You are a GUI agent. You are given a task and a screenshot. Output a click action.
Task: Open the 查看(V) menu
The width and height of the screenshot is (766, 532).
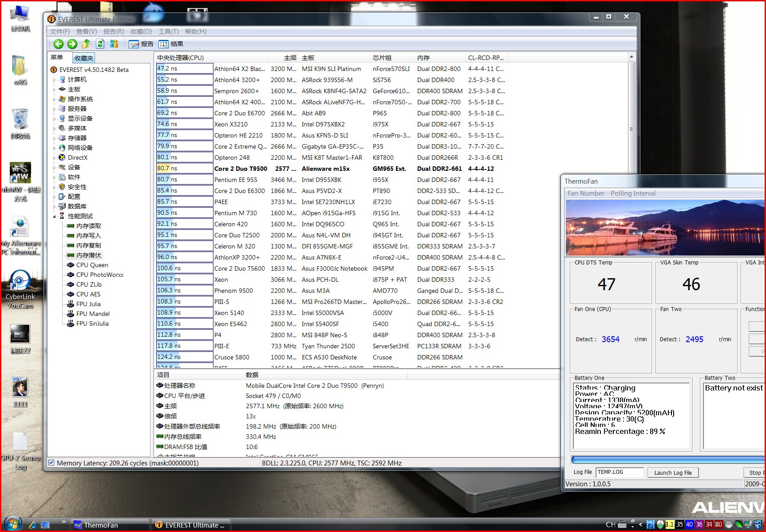[87, 32]
